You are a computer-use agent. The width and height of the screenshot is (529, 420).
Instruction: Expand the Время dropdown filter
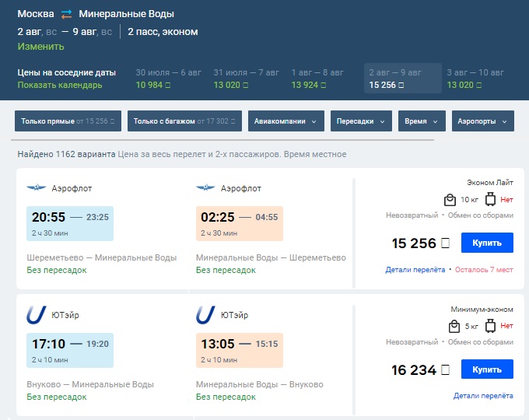pos(422,121)
